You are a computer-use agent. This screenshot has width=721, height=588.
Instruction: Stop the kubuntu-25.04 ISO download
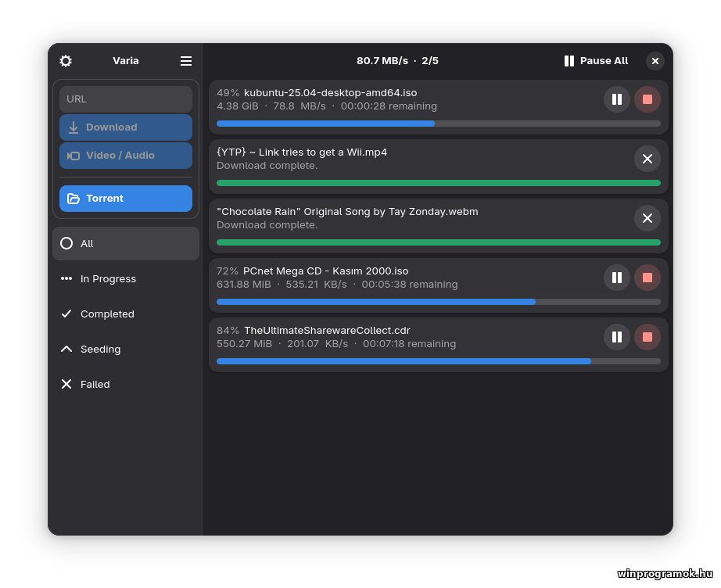pos(647,99)
